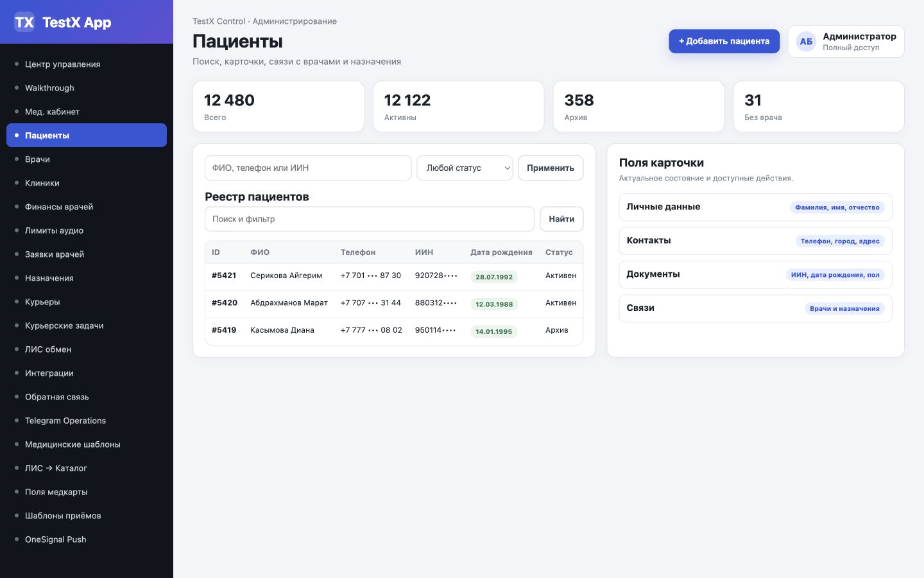The image size is (924, 578).
Task: Go to Walkthrough section
Action: tap(87, 88)
